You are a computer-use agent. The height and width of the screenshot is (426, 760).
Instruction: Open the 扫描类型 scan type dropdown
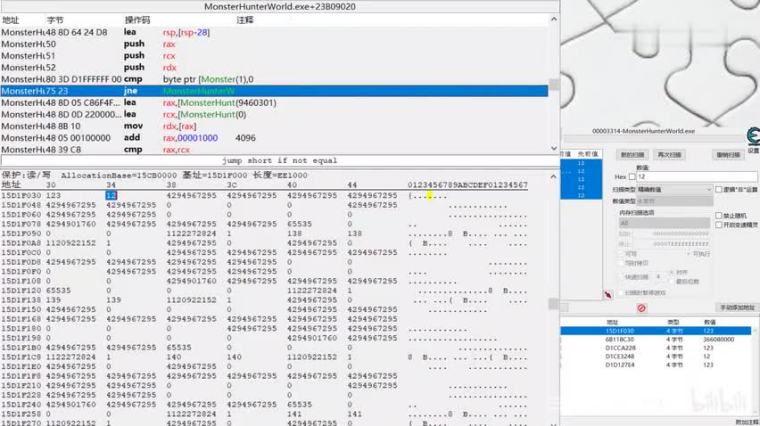[x=674, y=189]
